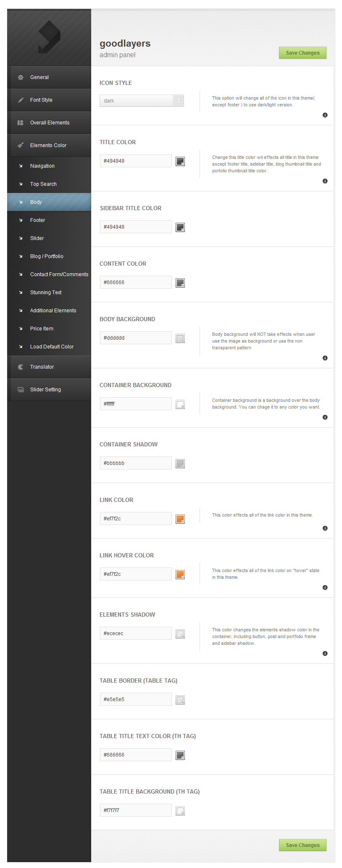Open the Body Background color swatch
The height and width of the screenshot is (868, 342).
(x=180, y=338)
